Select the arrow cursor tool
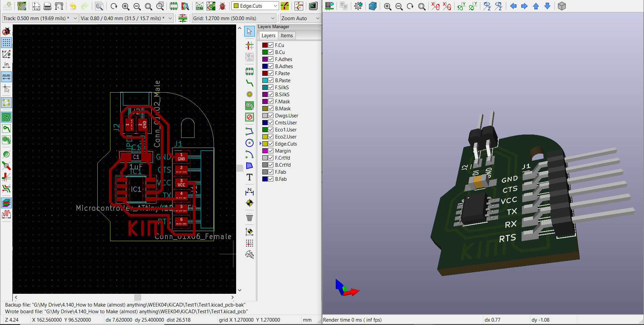This screenshot has height=325, width=644. (249, 31)
